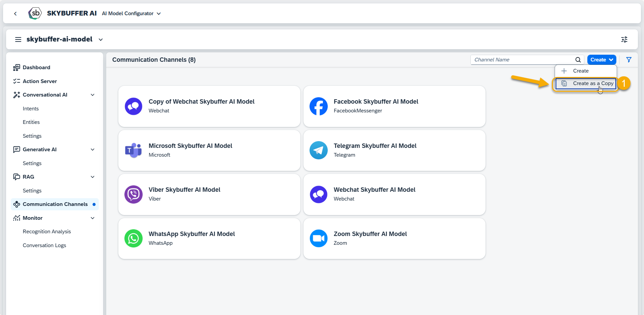The image size is (644, 315).
Task: Click the FacebookMessenger subtitle text
Action: pos(358,111)
